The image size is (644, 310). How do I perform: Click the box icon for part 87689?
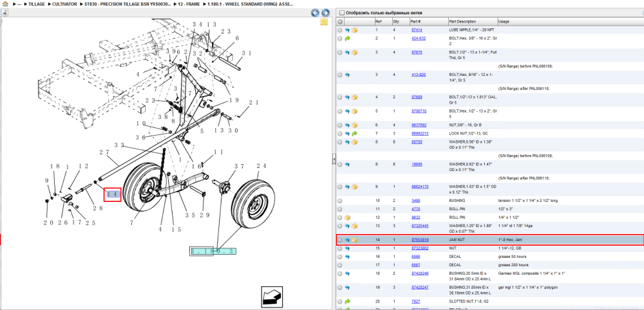click(x=354, y=97)
